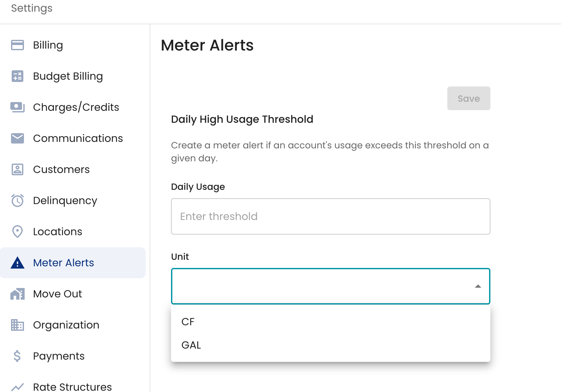
Task: Click the Organization building icon
Action: coord(17,325)
